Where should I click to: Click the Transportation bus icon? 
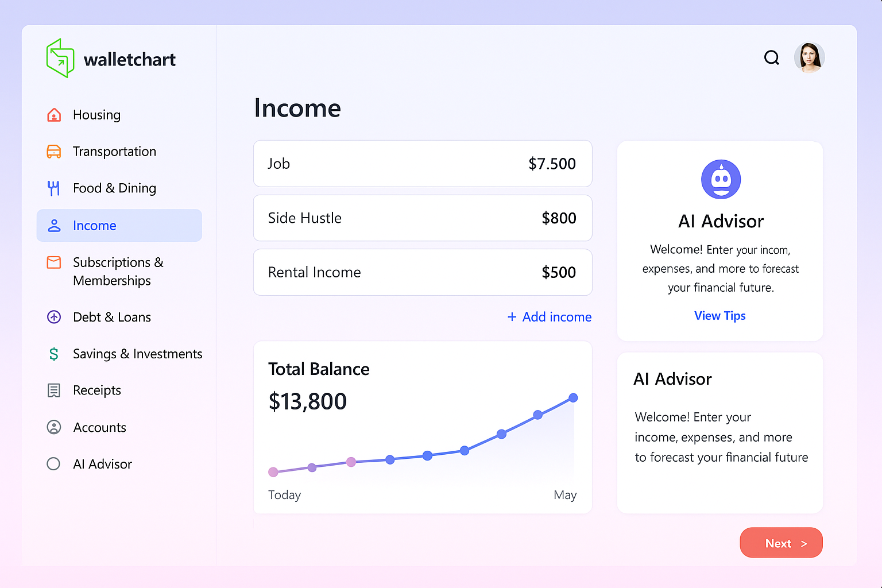pyautogui.click(x=54, y=152)
